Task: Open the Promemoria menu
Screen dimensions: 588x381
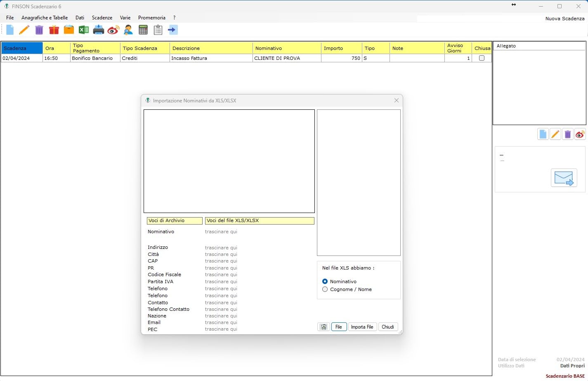Action: 152,18
